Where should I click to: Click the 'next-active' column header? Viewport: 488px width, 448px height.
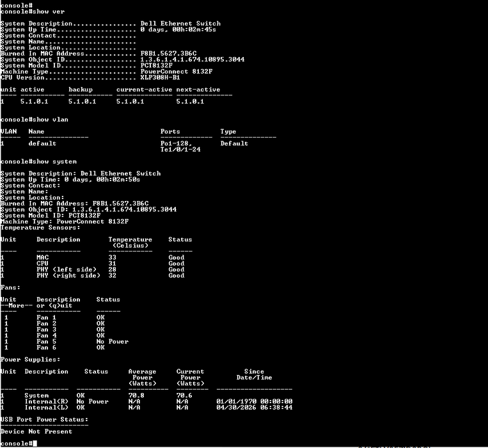click(x=198, y=90)
